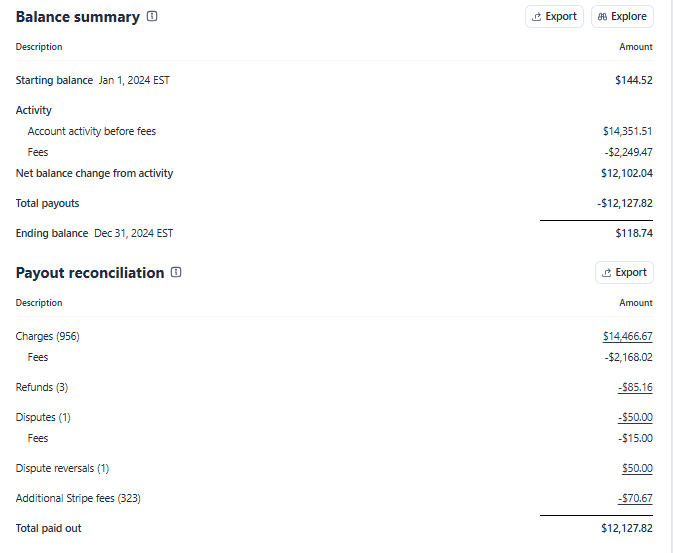Viewport: 673px width, 553px height.
Task: Open the Refunds amount link -$85.16
Action: click(635, 387)
